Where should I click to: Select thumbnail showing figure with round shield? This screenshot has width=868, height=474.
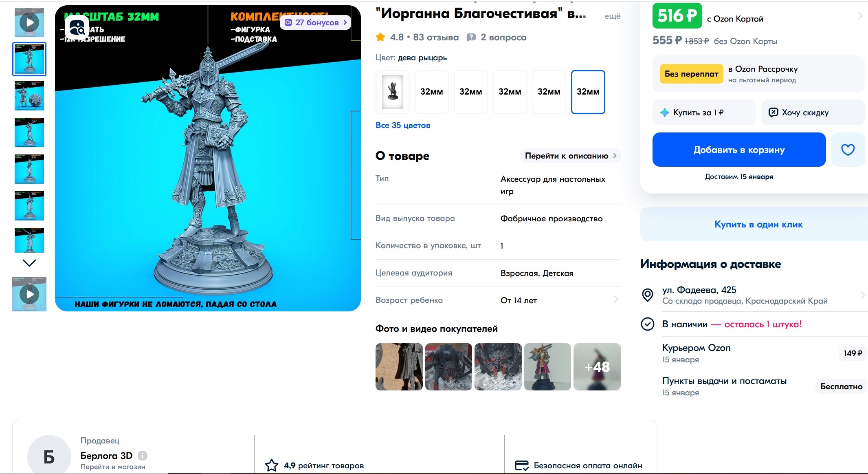[x=29, y=96]
